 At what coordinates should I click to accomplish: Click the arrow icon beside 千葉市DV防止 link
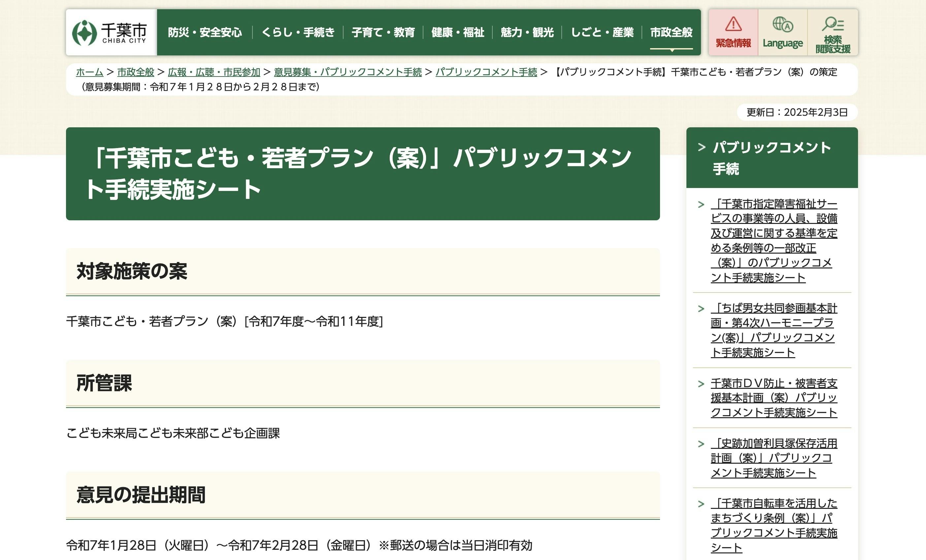point(701,384)
